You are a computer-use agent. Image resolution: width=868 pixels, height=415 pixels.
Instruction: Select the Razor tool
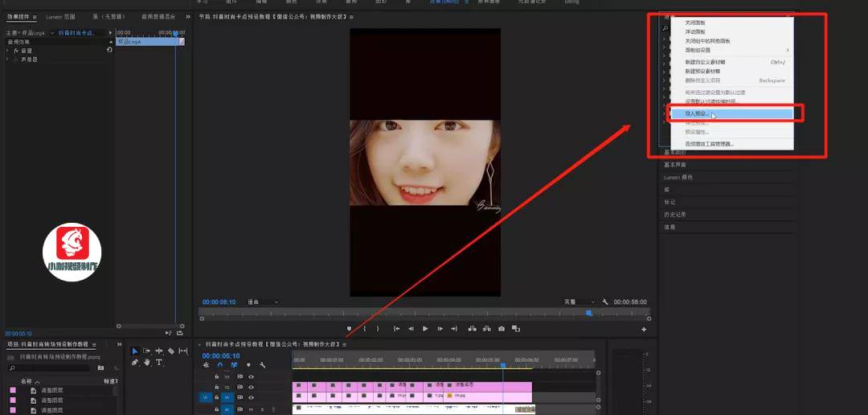pos(171,351)
